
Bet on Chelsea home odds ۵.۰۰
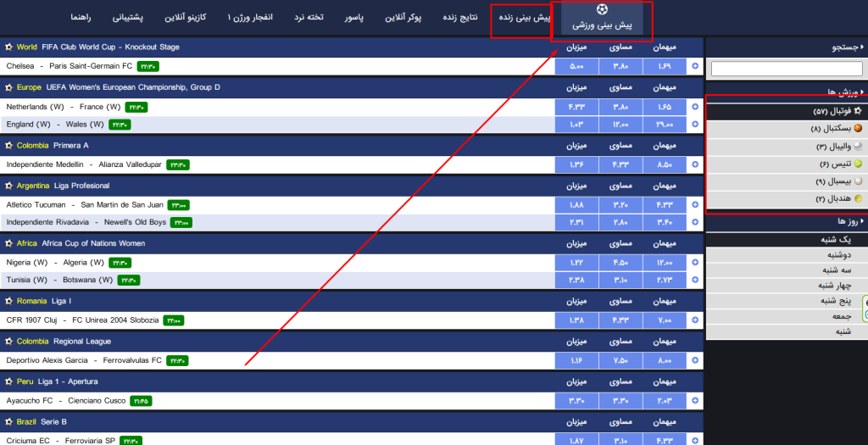tap(576, 66)
